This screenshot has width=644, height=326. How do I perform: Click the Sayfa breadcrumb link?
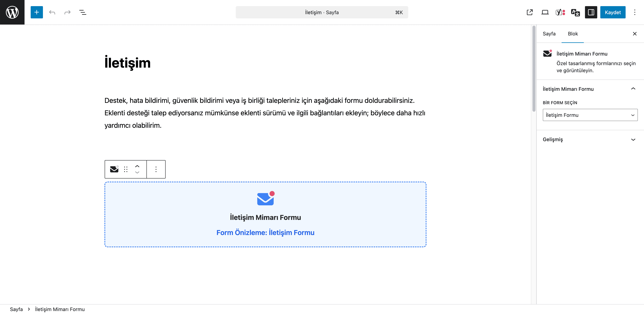(16, 309)
